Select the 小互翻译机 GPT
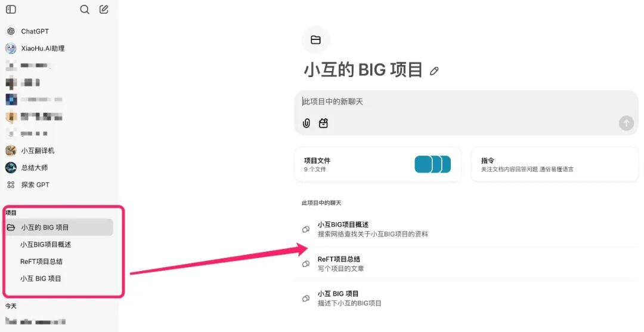 click(38, 150)
